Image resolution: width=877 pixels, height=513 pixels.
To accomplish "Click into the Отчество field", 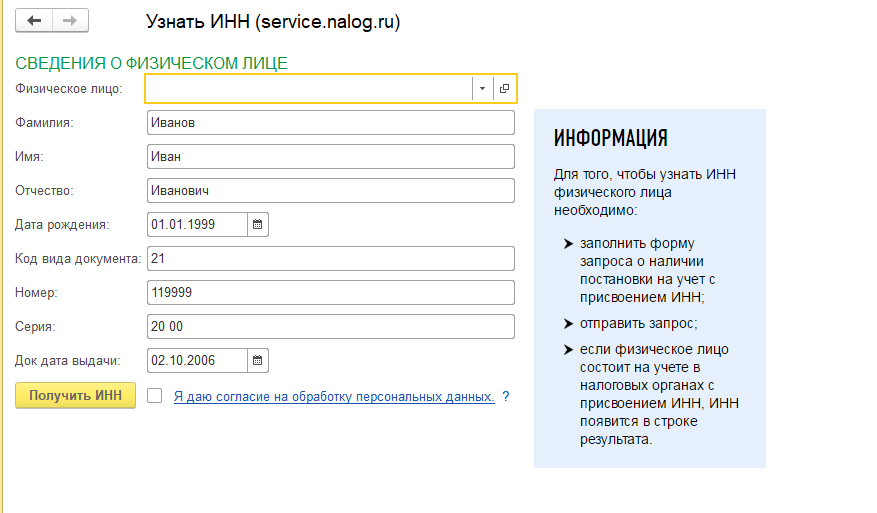I will pyautogui.click(x=330, y=191).
